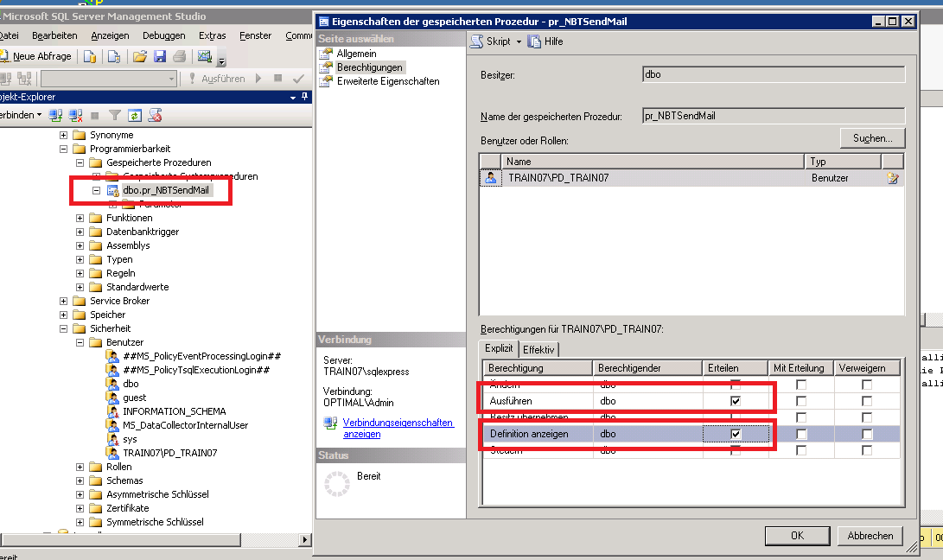Click the open file folder icon
Screen dimensions: 943x560
[139, 57]
